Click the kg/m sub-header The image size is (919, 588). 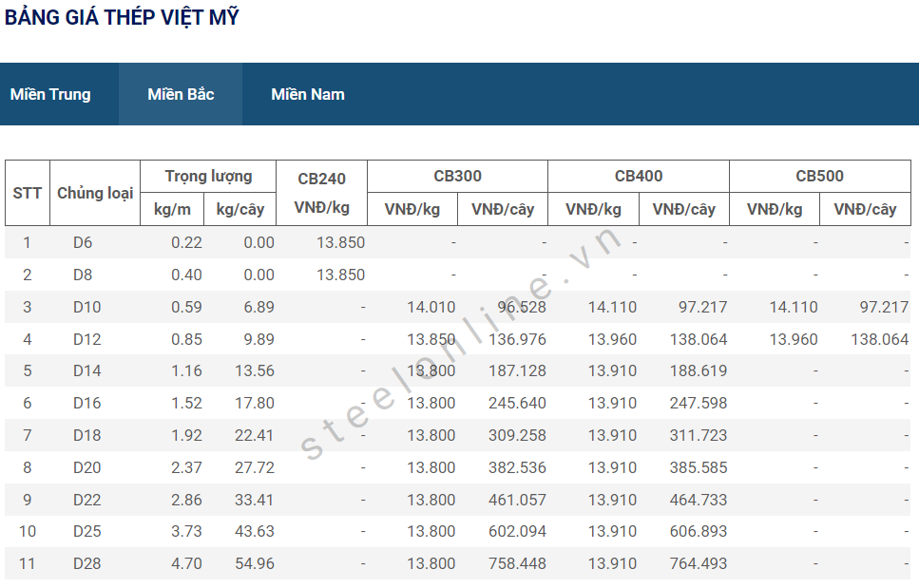coord(172,209)
